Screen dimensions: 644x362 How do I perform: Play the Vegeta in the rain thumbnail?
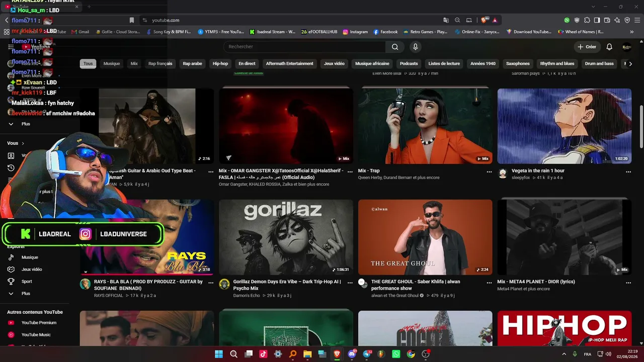click(x=565, y=126)
